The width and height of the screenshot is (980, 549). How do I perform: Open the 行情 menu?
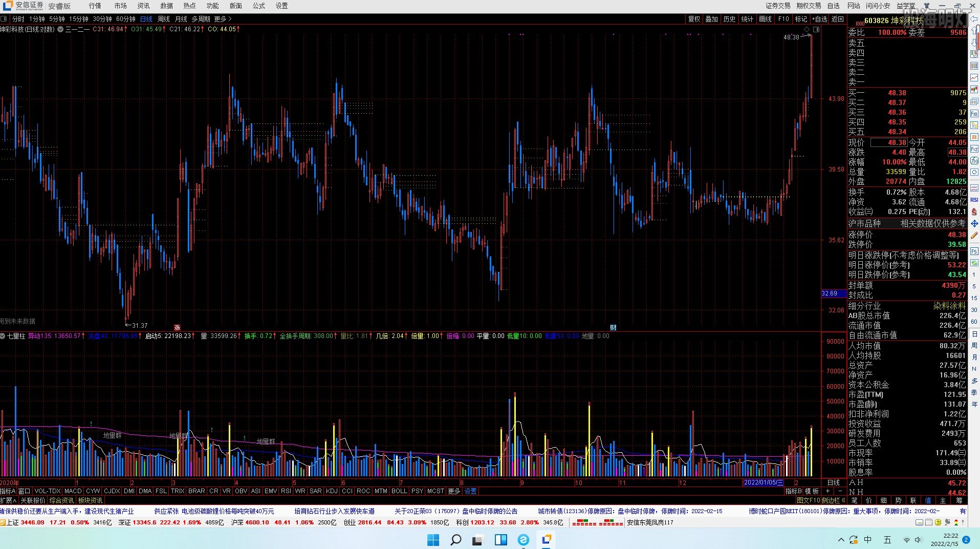[x=95, y=6]
